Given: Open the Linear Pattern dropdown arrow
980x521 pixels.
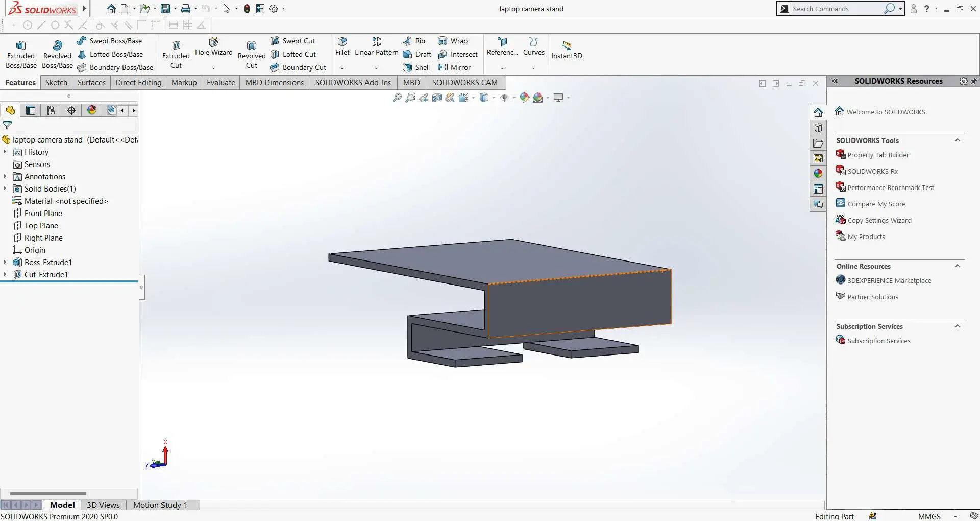Looking at the screenshot, I should coord(376,68).
